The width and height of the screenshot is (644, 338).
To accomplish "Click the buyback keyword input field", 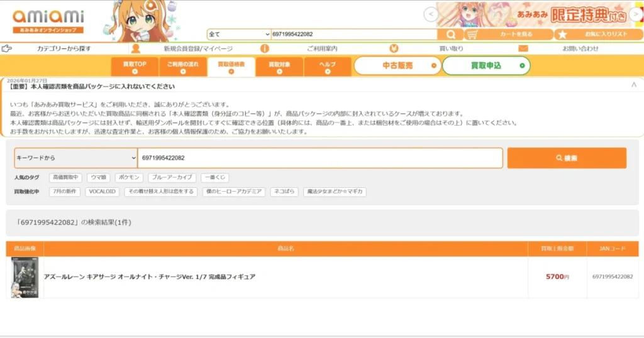I will pos(320,158).
